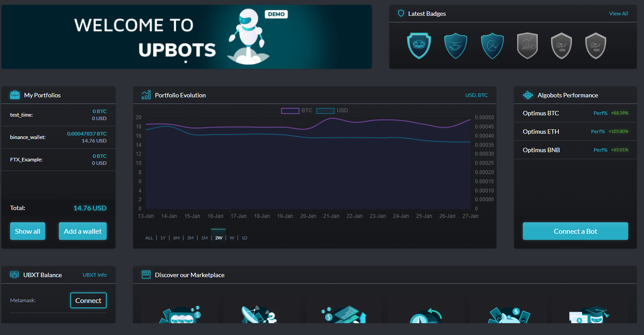
Task: Open the clock with arrow marketplace card
Action: coord(426,315)
